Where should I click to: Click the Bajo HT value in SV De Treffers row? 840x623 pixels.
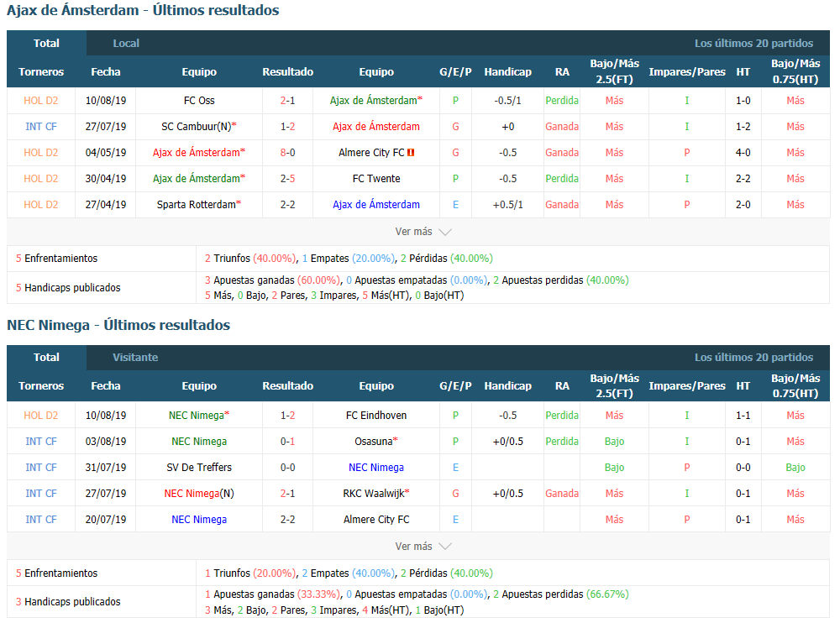coord(795,467)
